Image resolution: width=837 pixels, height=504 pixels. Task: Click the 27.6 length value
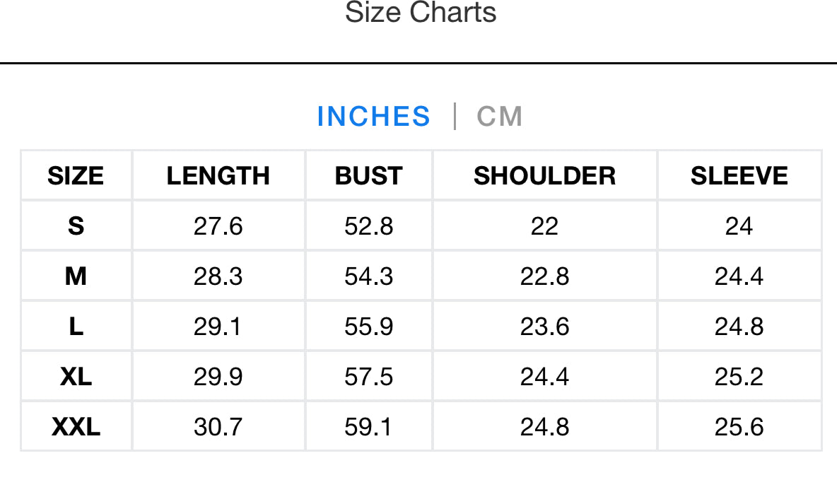(218, 226)
